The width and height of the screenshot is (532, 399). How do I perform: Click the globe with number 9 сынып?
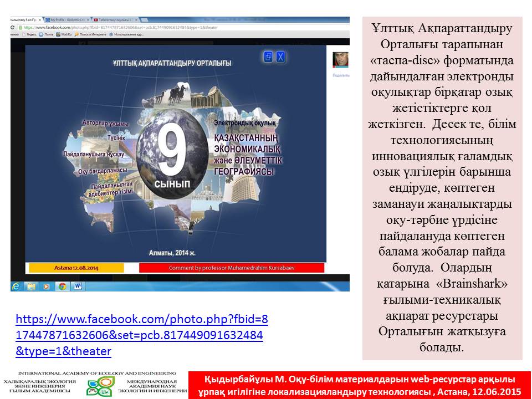pyautogui.click(x=172, y=154)
